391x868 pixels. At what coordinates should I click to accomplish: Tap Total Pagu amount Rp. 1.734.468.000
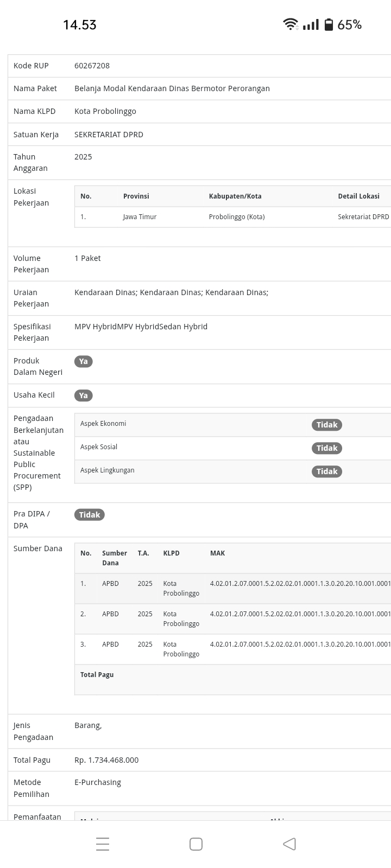click(106, 760)
